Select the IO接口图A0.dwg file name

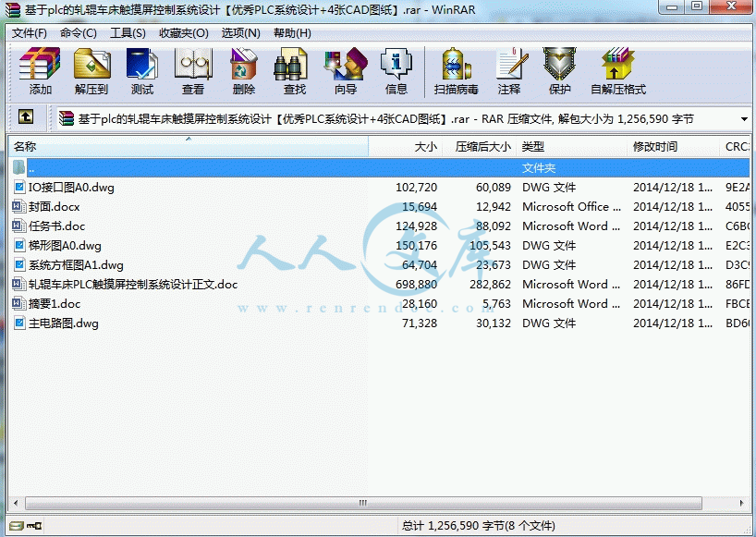tap(71, 188)
